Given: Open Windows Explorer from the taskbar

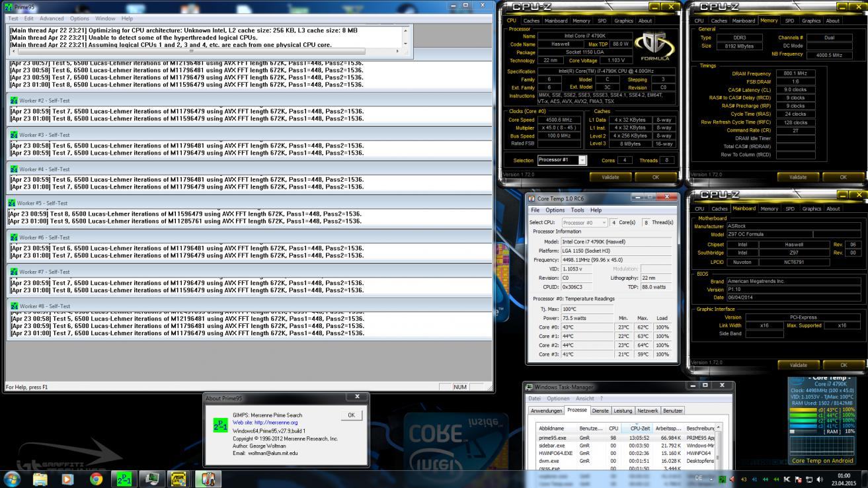Looking at the screenshot, I should 40,479.
